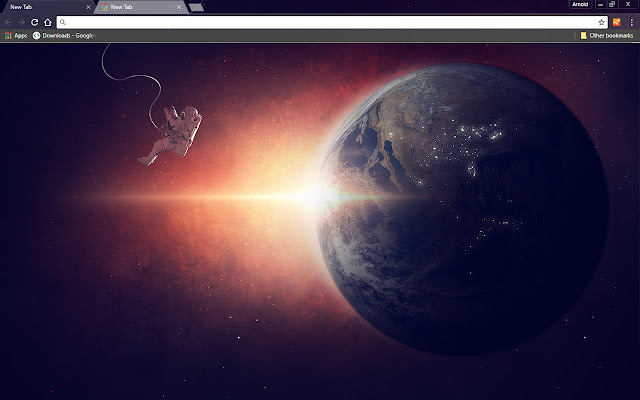The width and height of the screenshot is (640, 400).
Task: Open the orange extension icon
Action: pos(616,22)
